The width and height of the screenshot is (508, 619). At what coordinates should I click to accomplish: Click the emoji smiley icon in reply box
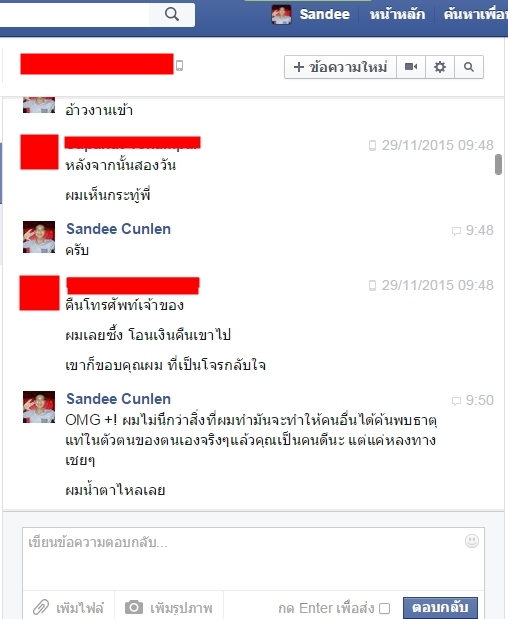pos(472,541)
